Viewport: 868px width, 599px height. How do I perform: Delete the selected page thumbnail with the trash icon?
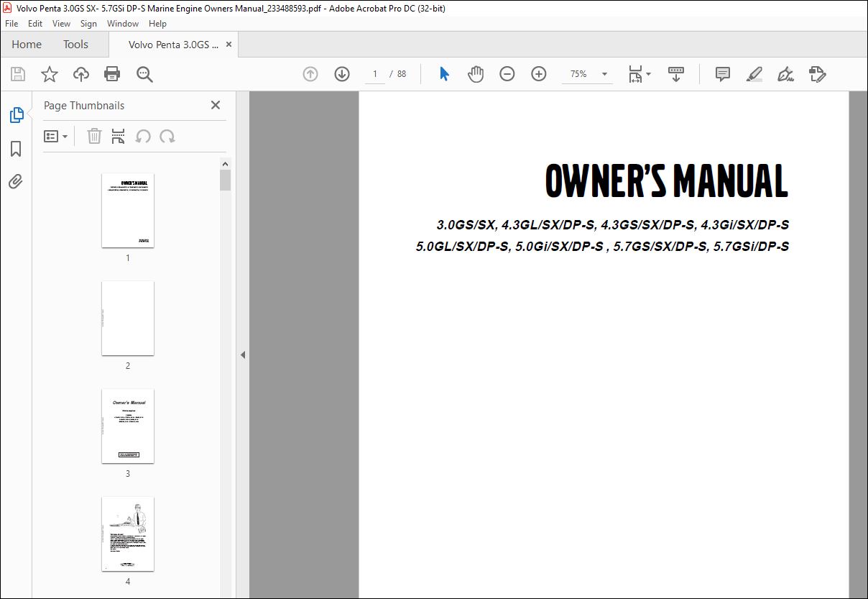[94, 136]
